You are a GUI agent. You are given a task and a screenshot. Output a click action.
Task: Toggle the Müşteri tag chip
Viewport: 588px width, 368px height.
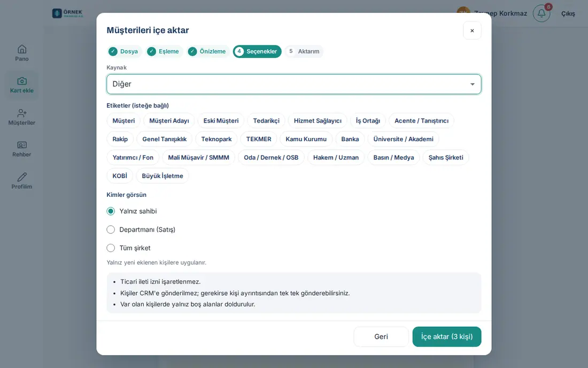(x=123, y=121)
